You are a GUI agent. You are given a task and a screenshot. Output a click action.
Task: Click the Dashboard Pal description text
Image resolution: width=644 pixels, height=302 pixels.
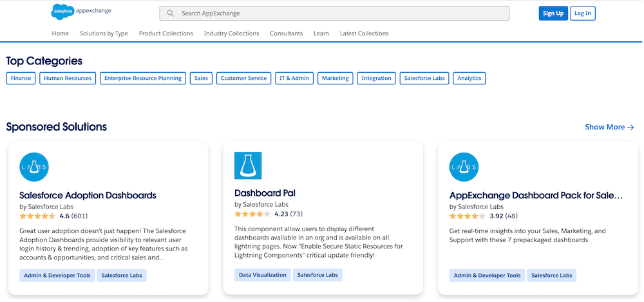click(x=319, y=242)
